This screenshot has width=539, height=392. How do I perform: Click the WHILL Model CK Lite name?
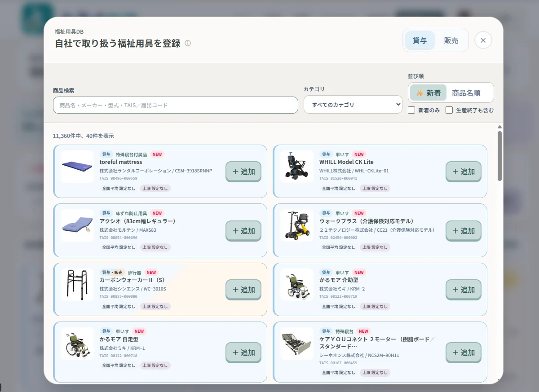[x=346, y=162]
